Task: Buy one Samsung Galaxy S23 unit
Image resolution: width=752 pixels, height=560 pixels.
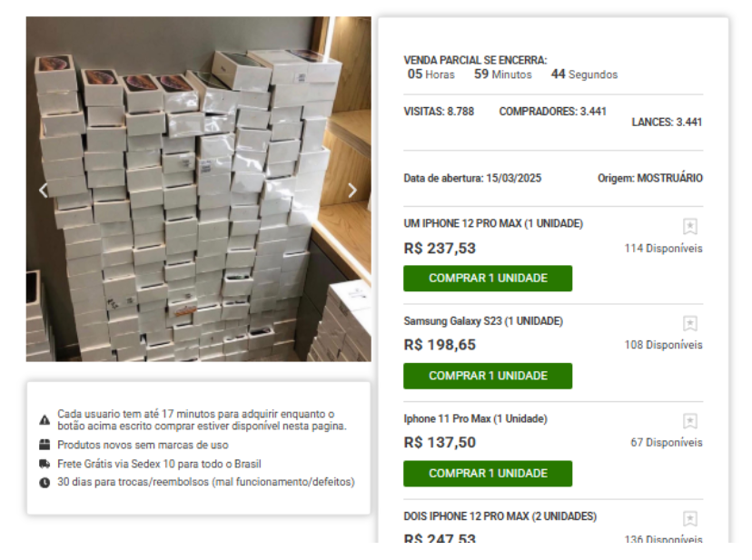Action: [488, 376]
